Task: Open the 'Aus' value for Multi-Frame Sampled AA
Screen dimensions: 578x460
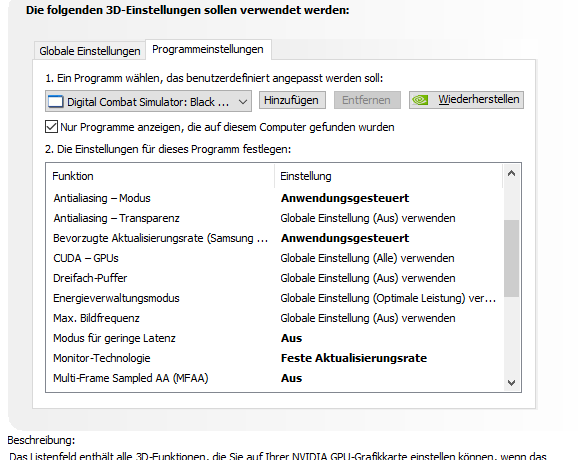Action: (x=291, y=378)
